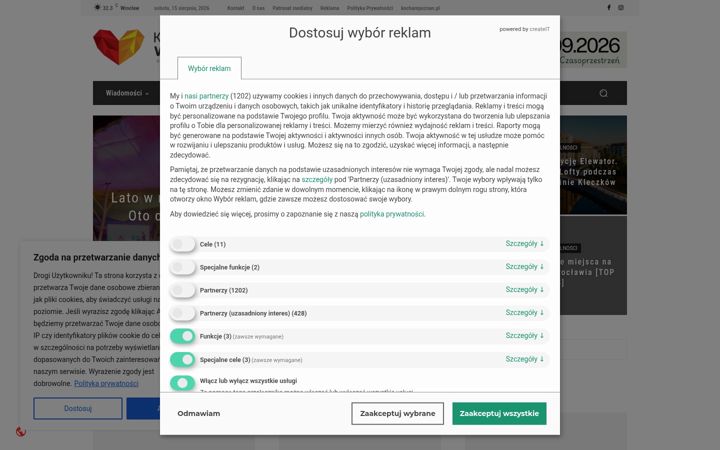The image size is (720, 450).
Task: Click the Zaakceptuj wybrane button
Action: click(x=398, y=413)
